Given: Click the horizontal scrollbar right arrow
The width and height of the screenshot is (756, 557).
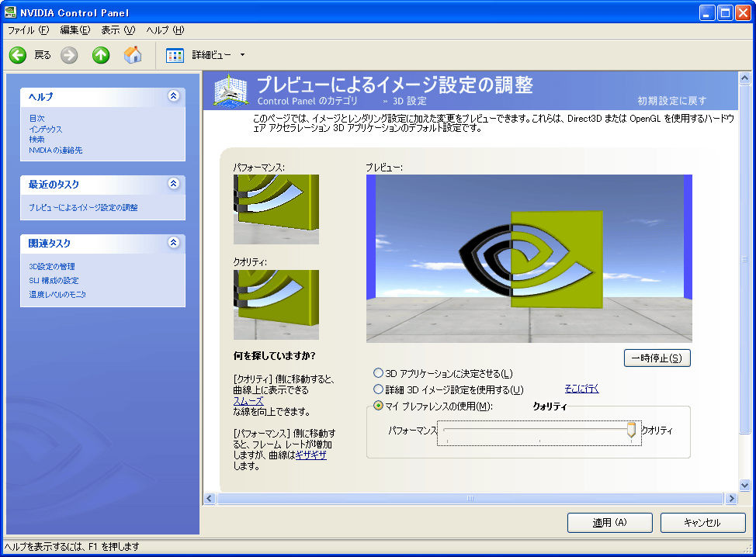Looking at the screenshot, I should tap(731, 498).
